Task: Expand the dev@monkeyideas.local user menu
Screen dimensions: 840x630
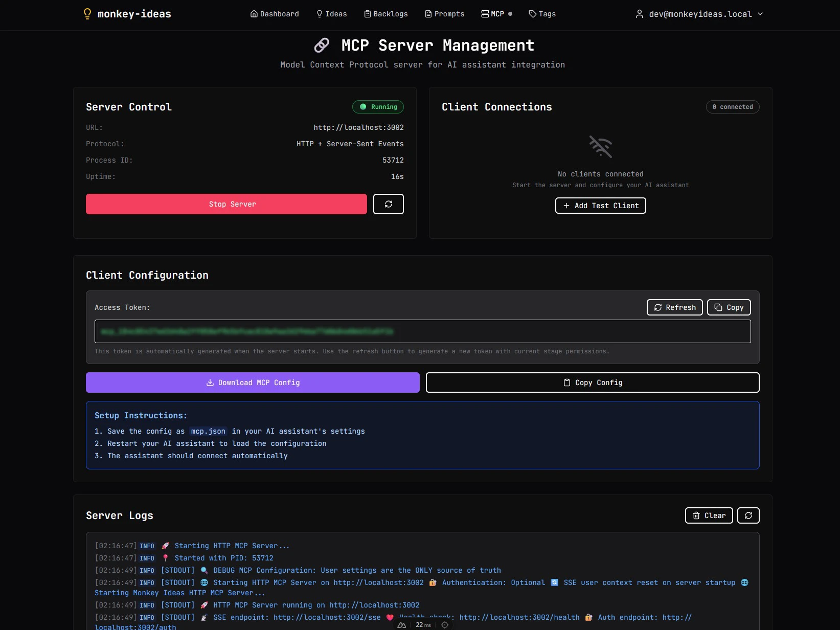Action: click(699, 14)
